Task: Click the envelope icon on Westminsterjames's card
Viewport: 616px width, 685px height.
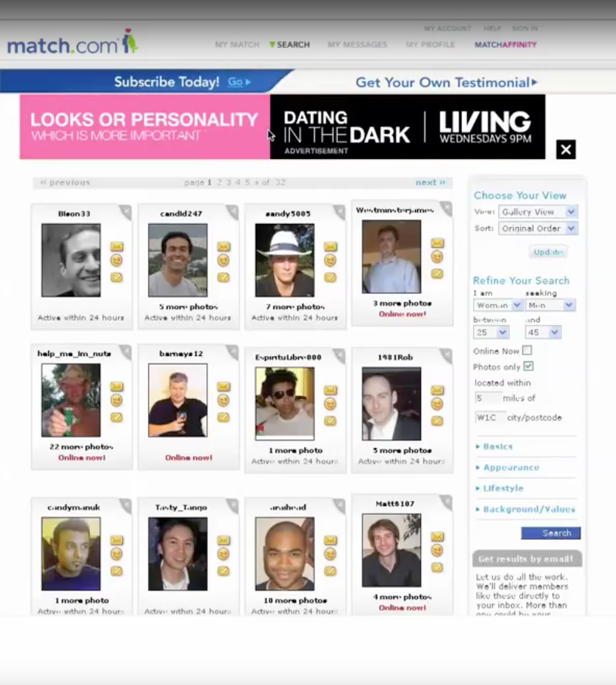Action: [437, 243]
